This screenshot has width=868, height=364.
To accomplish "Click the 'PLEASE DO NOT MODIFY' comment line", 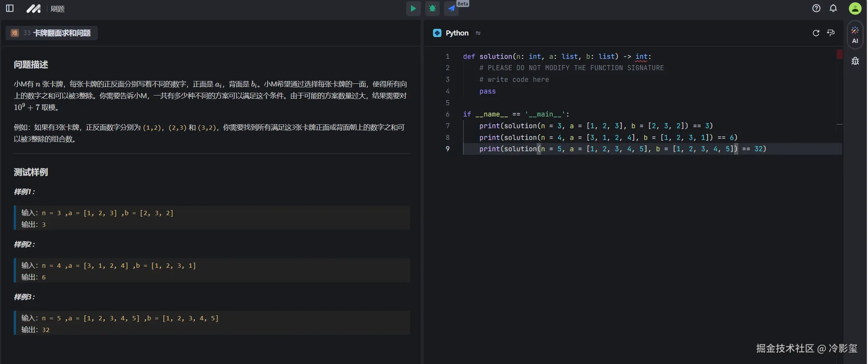I will pyautogui.click(x=571, y=68).
